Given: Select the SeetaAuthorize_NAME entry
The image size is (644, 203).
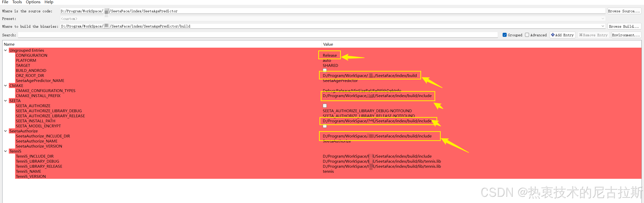Looking at the screenshot, I should (x=36, y=141).
